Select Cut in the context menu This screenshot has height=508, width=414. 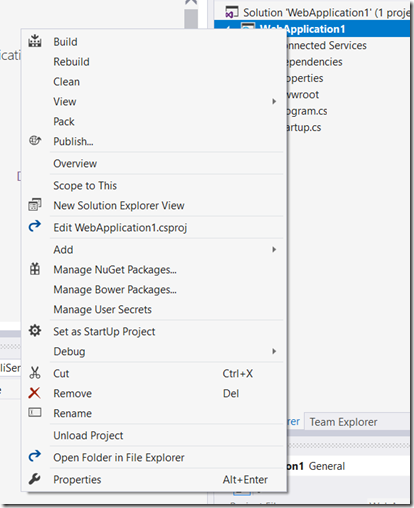coord(153,374)
